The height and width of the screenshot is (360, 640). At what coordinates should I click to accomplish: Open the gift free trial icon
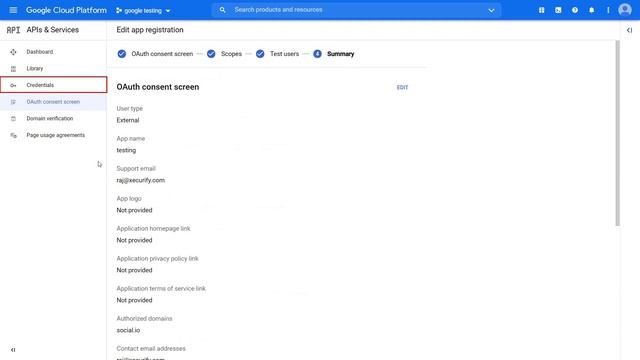click(541, 10)
